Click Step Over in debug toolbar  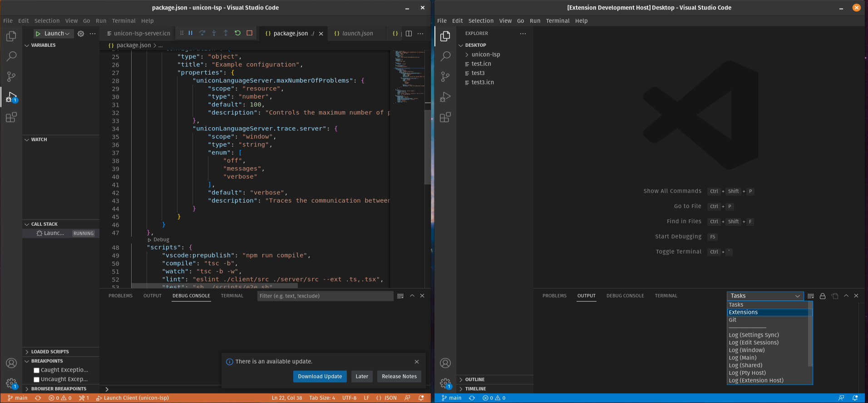202,33
